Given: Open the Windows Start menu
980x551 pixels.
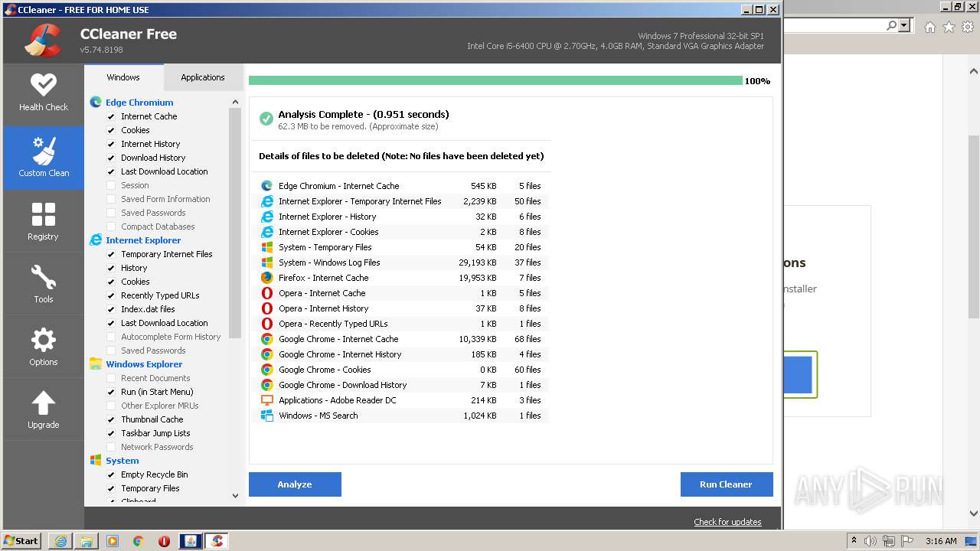Looking at the screenshot, I should pos(21,541).
